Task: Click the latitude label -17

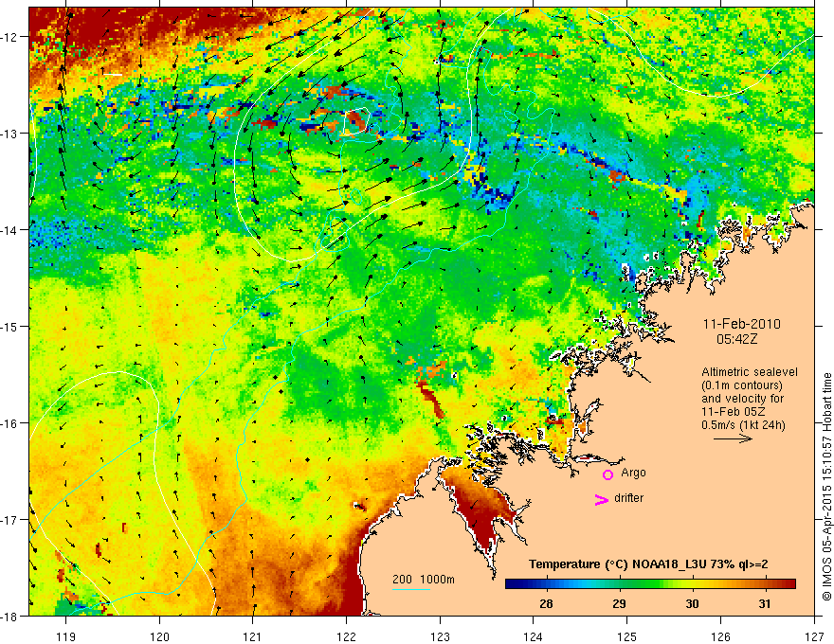Action: (10, 520)
